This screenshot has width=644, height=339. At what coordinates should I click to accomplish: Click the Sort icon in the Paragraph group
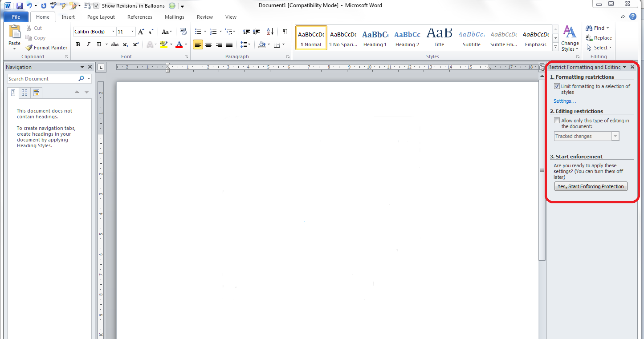click(x=270, y=32)
